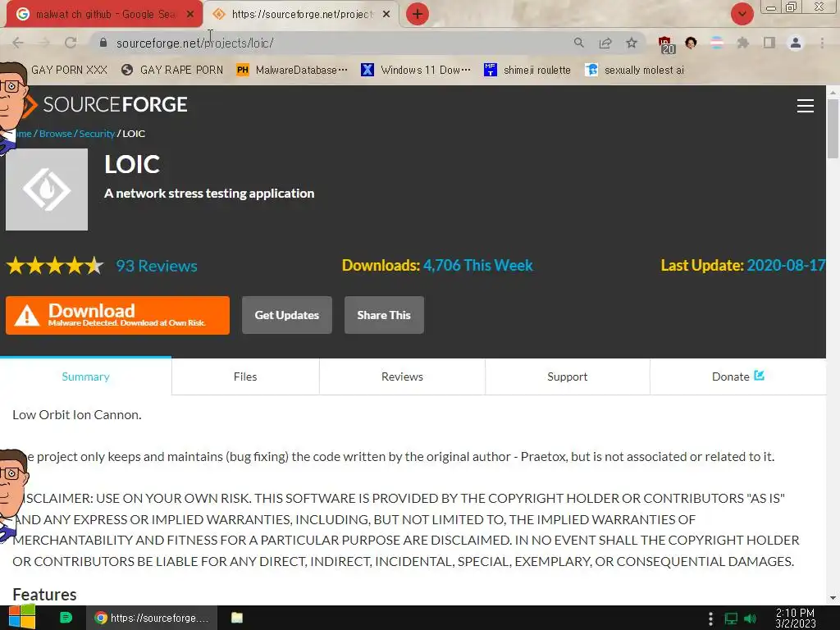Open the shimeji roulette bookmark

[527, 71]
